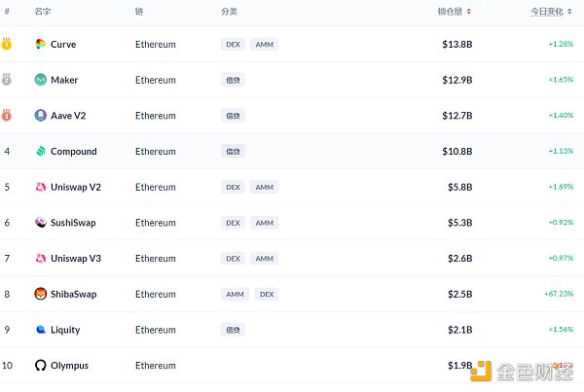This screenshot has height=392, width=584.
Task: Sort by 今日变化 column arrow
Action: click(571, 12)
